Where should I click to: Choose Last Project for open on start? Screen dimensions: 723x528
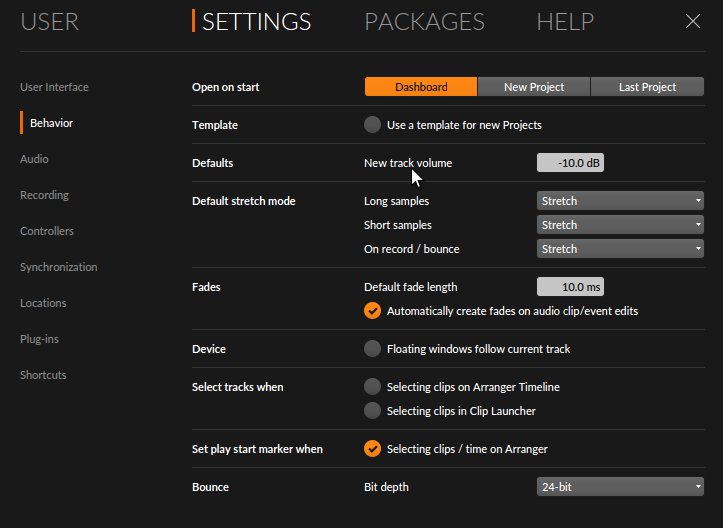647,87
